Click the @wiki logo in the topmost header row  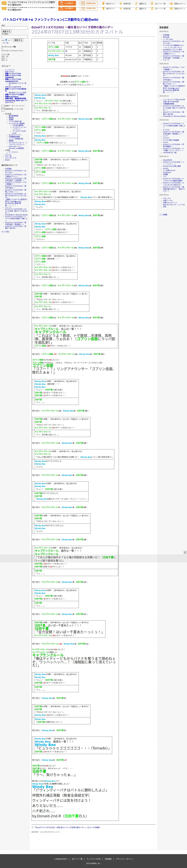coord(4,3)
